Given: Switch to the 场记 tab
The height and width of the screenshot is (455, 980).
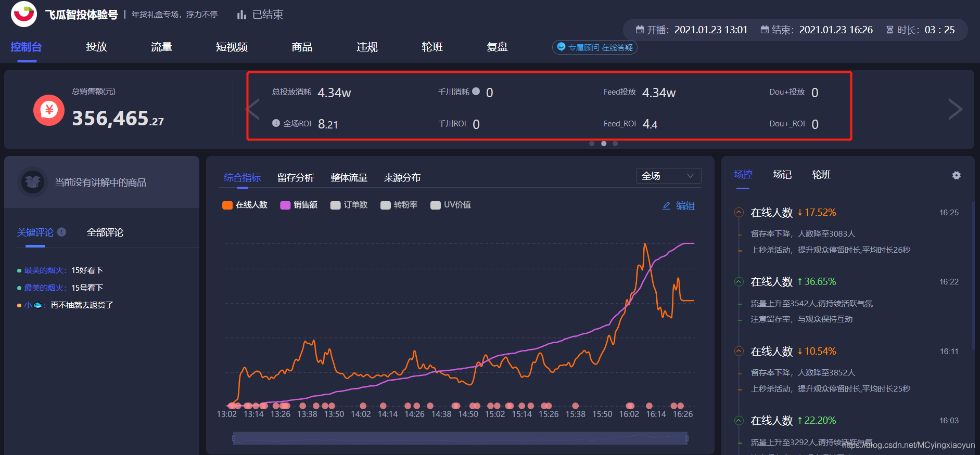Looking at the screenshot, I should 782,175.
